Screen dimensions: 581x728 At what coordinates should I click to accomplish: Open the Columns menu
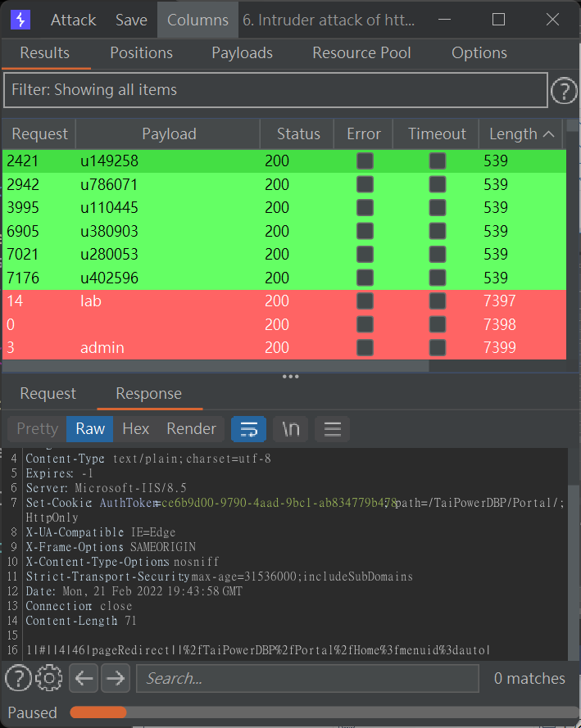point(197,20)
